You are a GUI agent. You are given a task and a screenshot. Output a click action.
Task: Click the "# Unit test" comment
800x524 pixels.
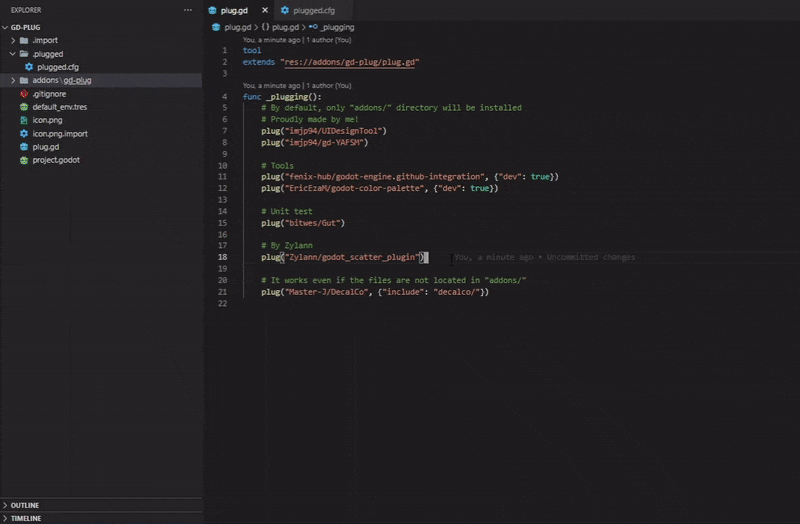coord(287,211)
